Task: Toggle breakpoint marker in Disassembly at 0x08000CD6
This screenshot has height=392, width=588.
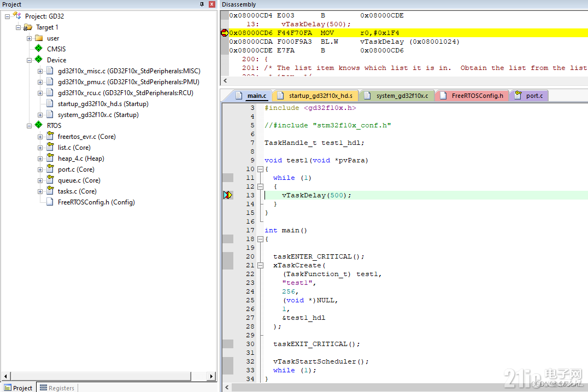Action: pos(225,33)
